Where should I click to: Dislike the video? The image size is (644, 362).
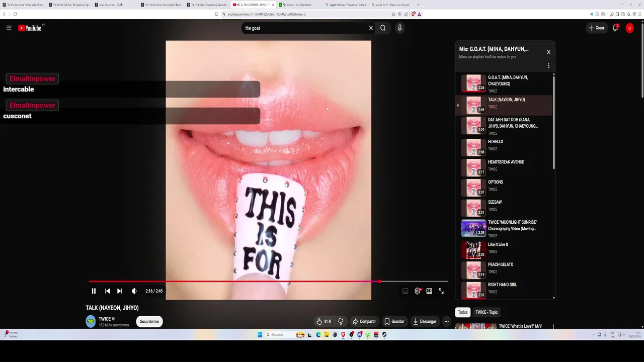(341, 321)
